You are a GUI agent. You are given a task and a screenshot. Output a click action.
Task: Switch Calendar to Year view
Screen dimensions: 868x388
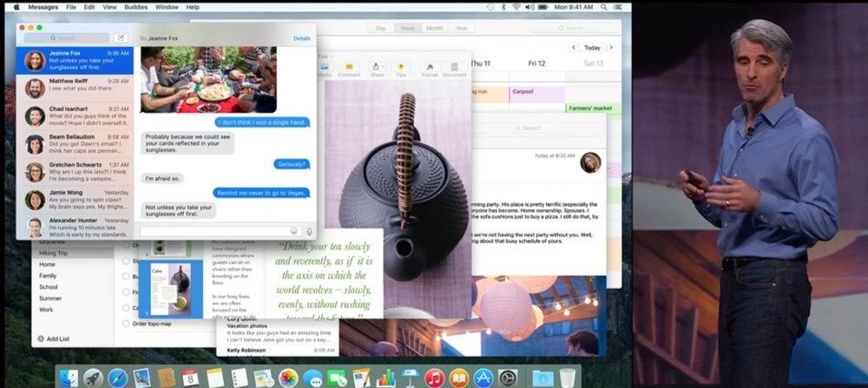(x=461, y=29)
